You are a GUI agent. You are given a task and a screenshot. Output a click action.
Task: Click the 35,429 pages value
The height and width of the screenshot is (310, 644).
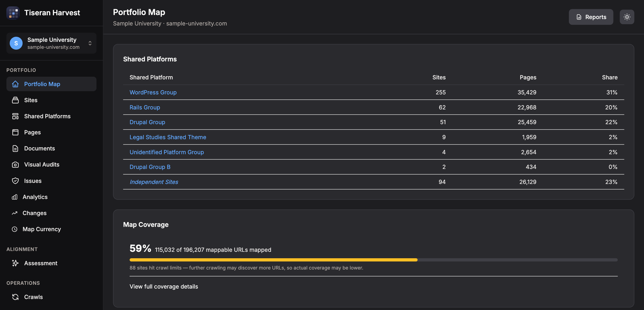(527, 92)
